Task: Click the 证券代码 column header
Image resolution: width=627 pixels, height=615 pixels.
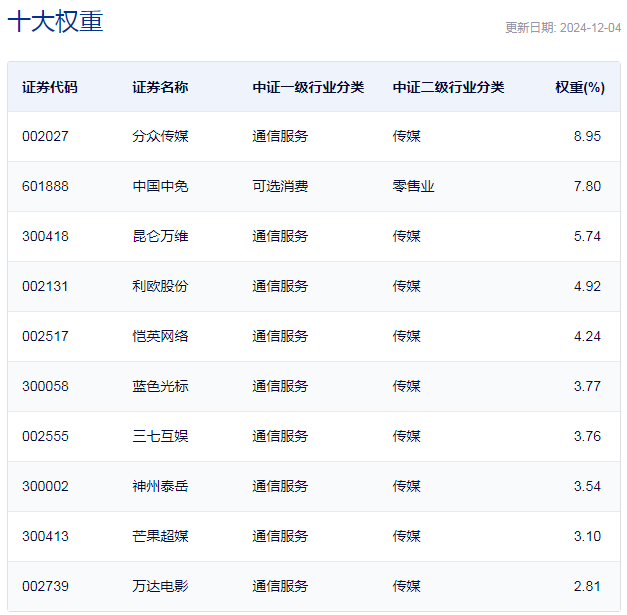Action: [50, 87]
